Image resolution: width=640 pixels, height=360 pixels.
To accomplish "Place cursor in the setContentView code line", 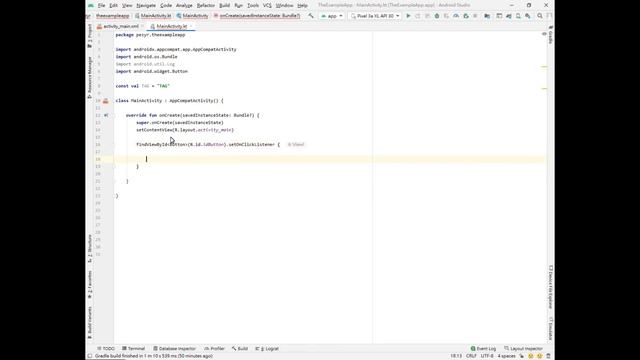I will [185, 130].
